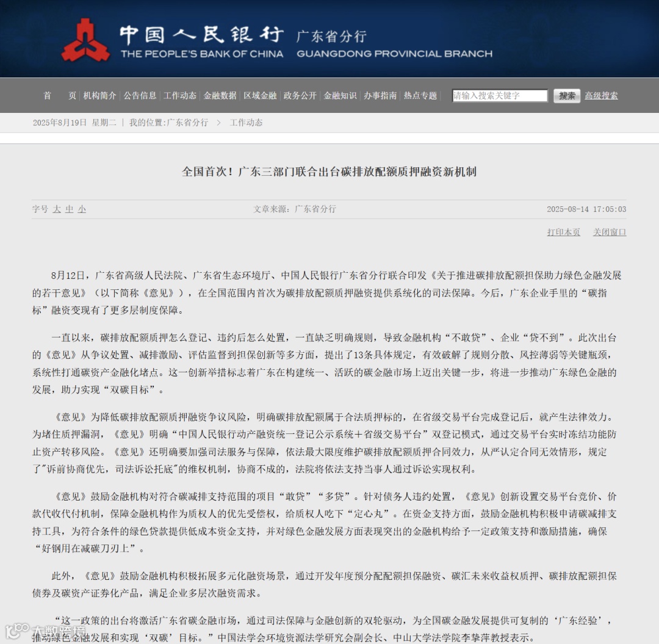Click the paragraph starting with 8月12日
The width and height of the screenshot is (659, 644).
click(327, 292)
